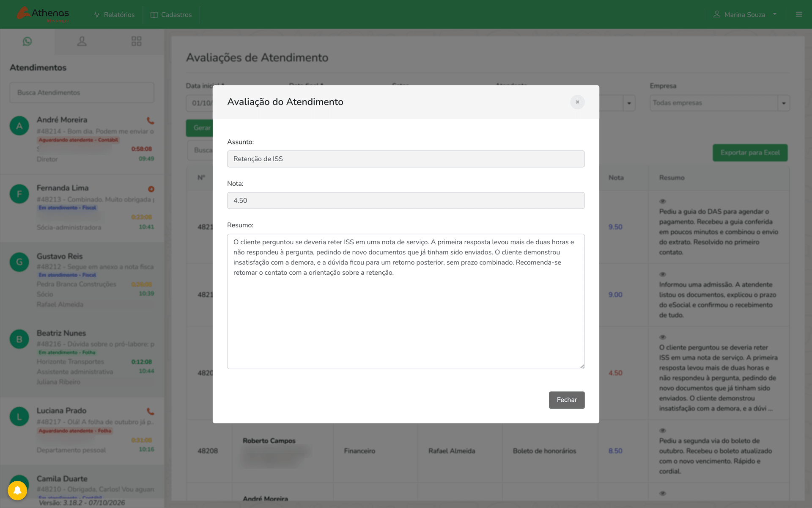Click inside the Resumo text area

click(x=406, y=301)
